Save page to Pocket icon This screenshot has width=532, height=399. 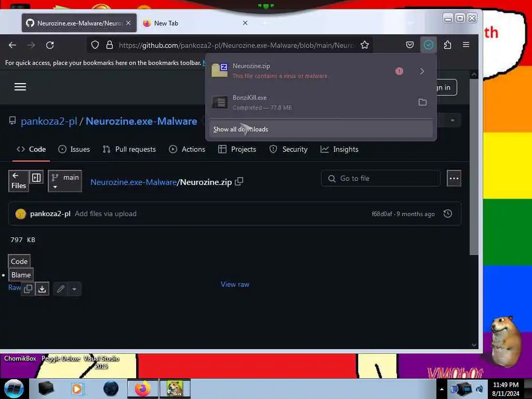(x=410, y=45)
